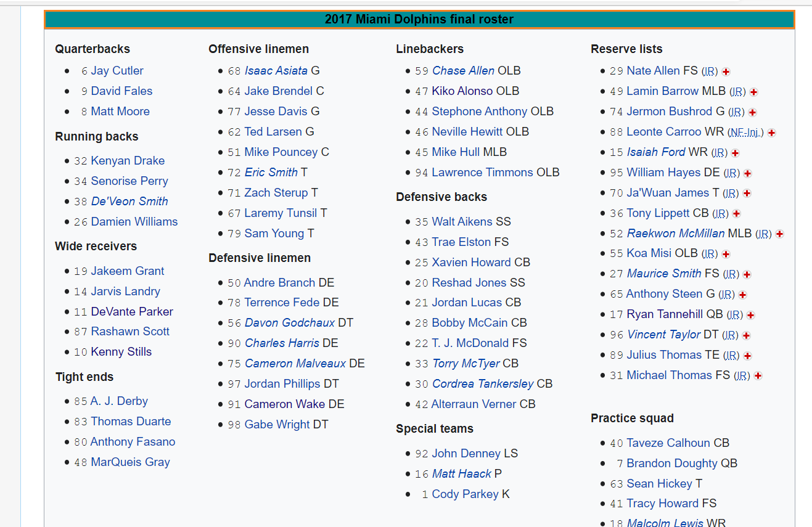Open the Jarvis Landry link

pos(125,292)
